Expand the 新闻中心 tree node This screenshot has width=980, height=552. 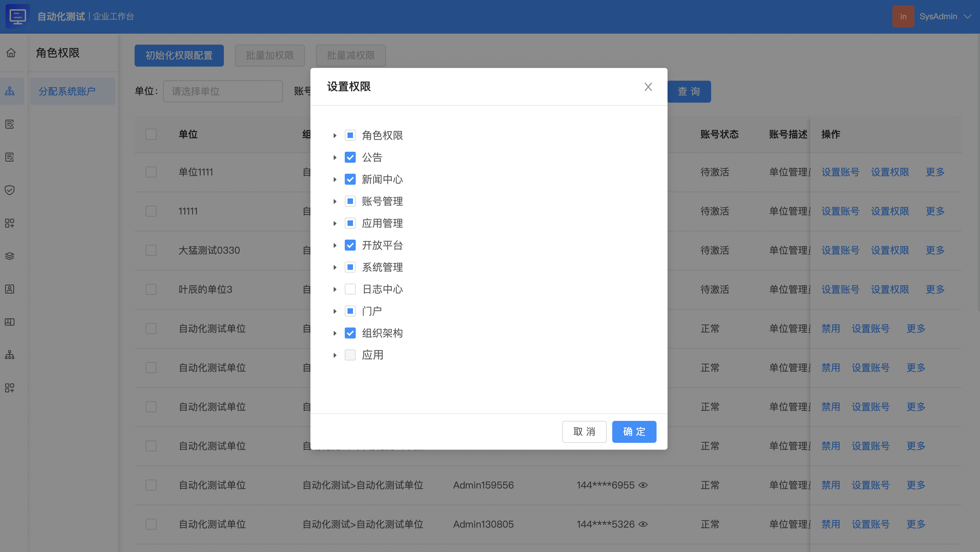335,179
